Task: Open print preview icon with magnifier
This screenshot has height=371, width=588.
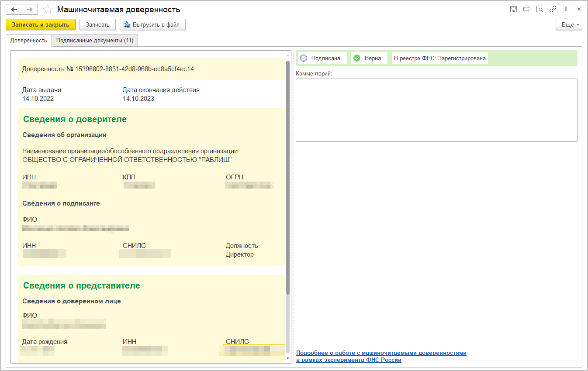Action: (x=540, y=9)
